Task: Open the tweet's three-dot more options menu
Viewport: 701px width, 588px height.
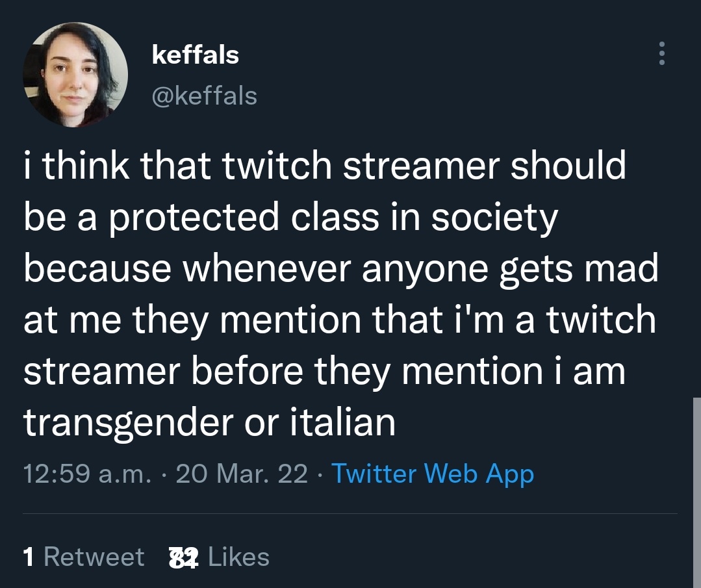Action: tap(661, 54)
